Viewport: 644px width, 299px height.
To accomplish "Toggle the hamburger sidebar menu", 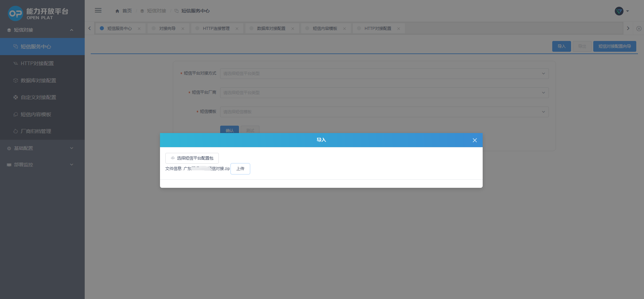I will tap(98, 10).
